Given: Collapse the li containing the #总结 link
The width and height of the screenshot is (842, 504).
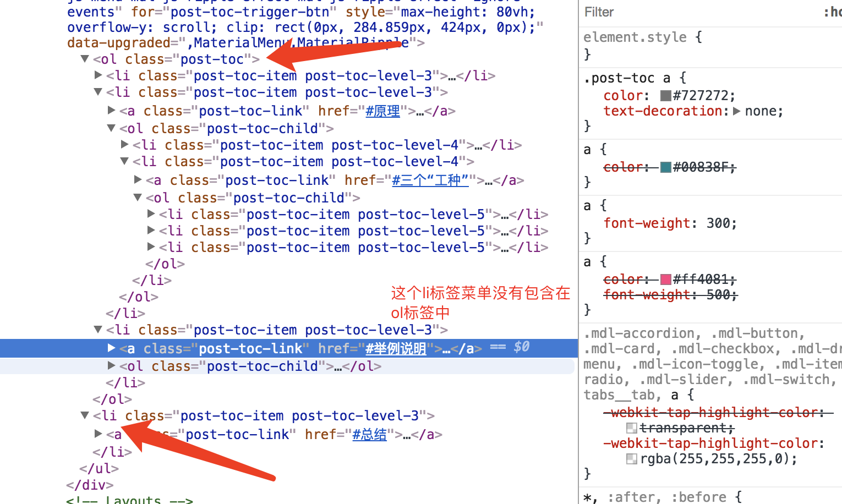Looking at the screenshot, I should [84, 415].
